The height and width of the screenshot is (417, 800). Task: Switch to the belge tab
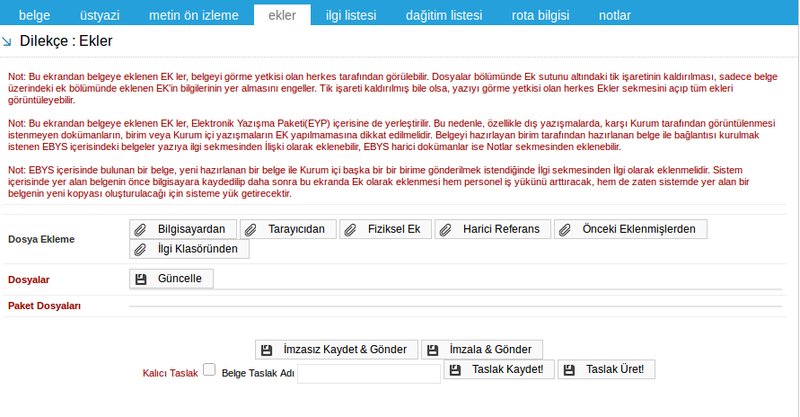tap(28, 16)
